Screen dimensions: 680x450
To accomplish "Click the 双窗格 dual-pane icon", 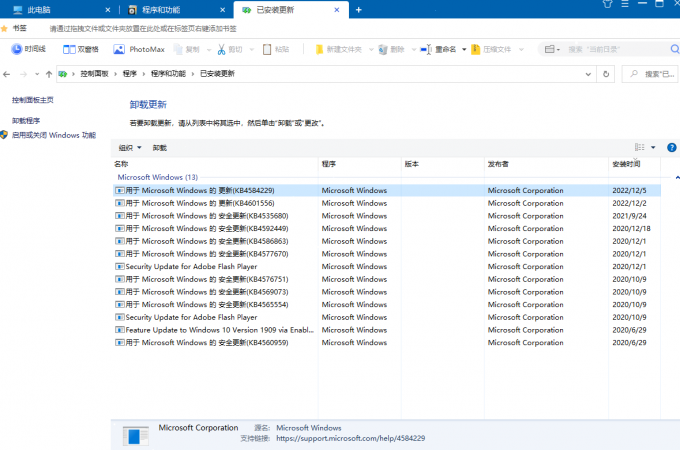I will coord(81,49).
